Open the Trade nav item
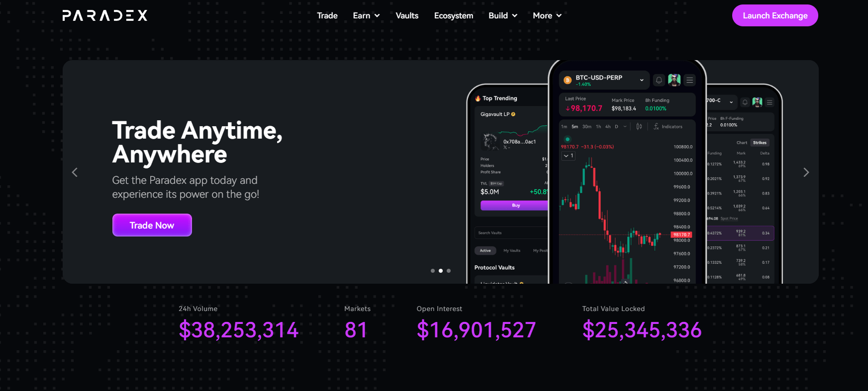The height and width of the screenshot is (391, 868). point(327,16)
